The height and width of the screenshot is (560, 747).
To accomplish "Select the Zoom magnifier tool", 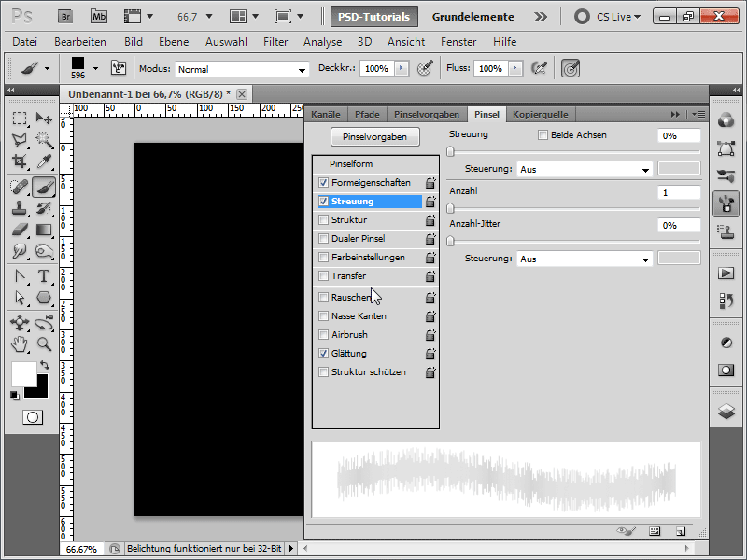I will click(44, 343).
